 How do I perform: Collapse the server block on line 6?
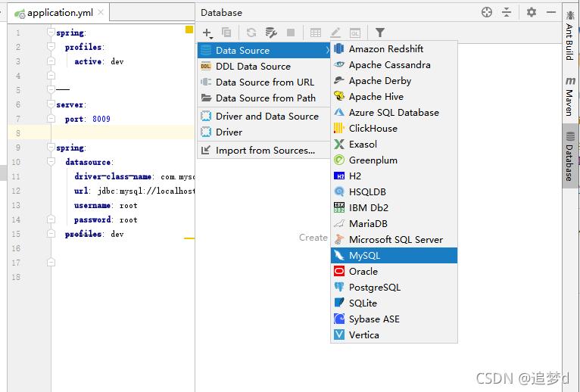[51, 104]
